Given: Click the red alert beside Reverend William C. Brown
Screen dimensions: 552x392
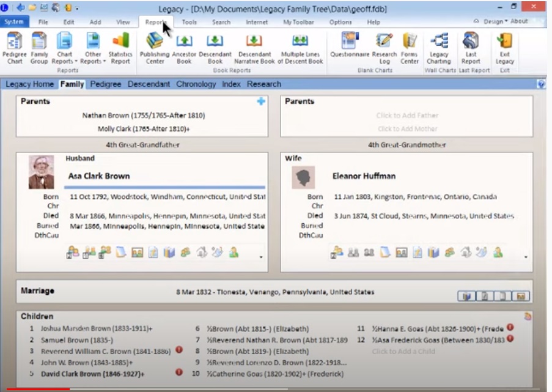Looking at the screenshot, I should pos(179,350).
